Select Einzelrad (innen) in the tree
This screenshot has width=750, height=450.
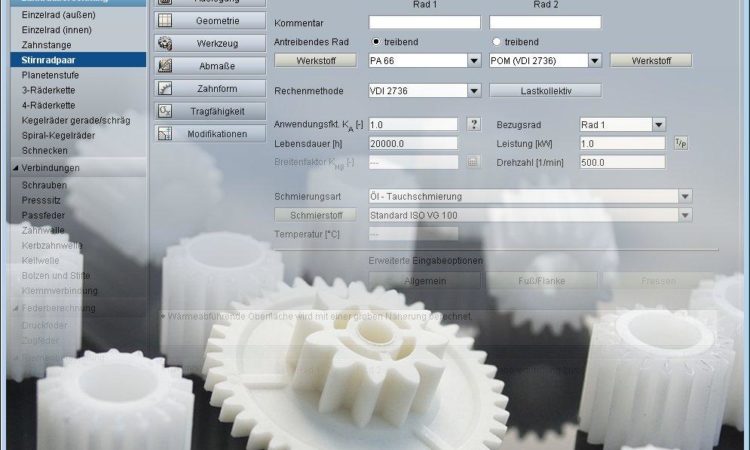[x=56, y=30]
